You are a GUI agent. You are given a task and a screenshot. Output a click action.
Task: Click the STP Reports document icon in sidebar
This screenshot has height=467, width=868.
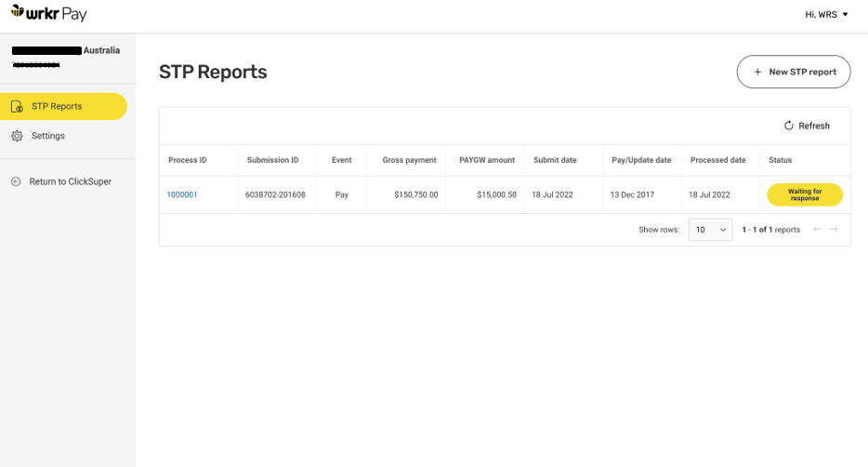17,106
